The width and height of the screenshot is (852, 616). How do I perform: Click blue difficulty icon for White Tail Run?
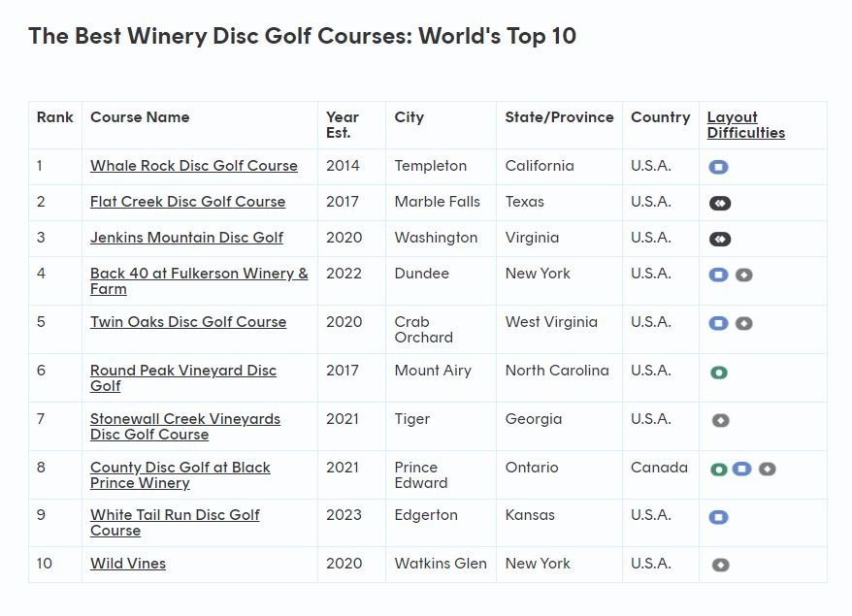click(718, 517)
